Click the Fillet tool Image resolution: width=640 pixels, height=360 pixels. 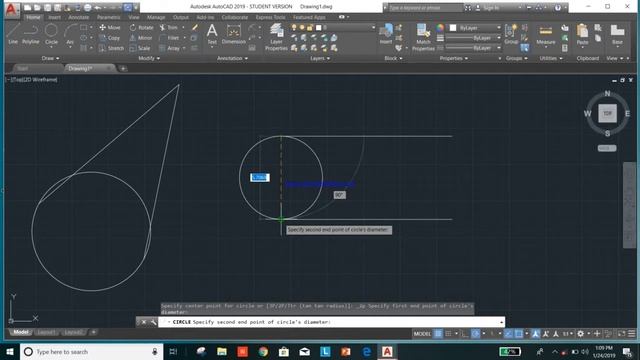click(169, 38)
